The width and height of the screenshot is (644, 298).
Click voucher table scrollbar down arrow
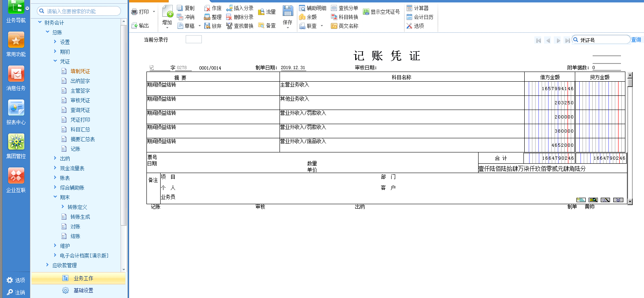click(x=630, y=201)
